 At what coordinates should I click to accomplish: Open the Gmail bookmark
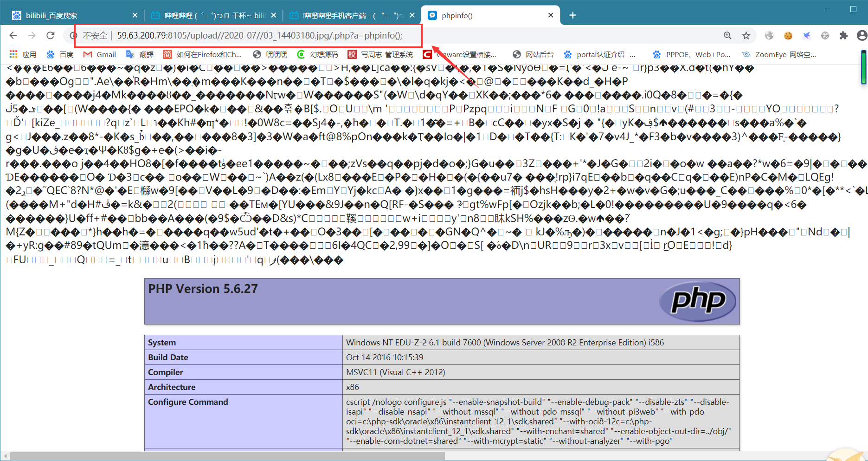coord(100,54)
